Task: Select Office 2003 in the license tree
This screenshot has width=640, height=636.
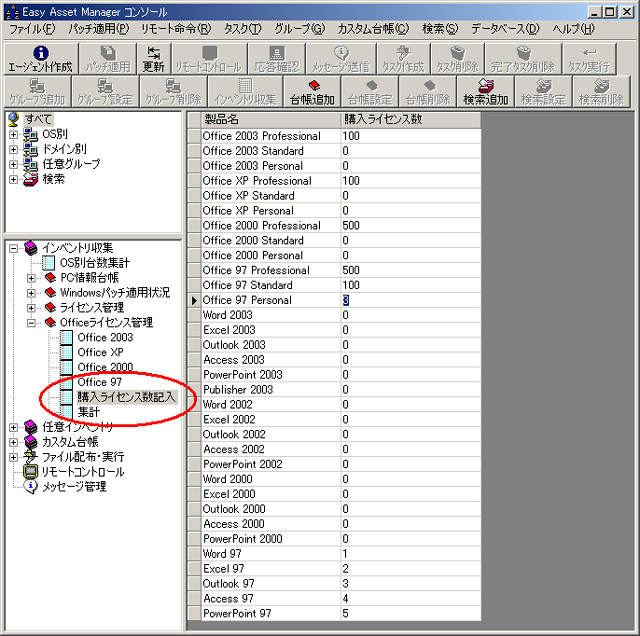Action: coord(104,337)
